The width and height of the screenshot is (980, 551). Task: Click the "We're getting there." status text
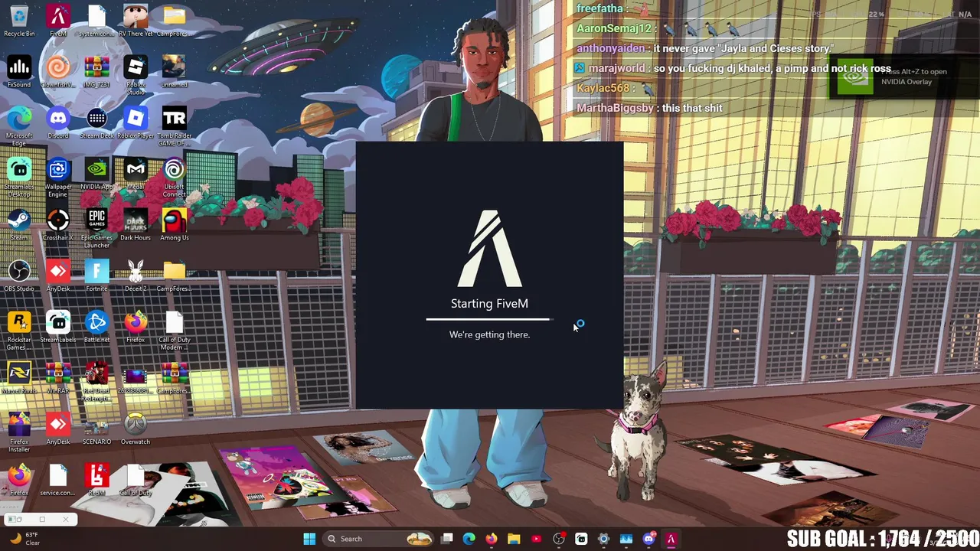click(489, 334)
